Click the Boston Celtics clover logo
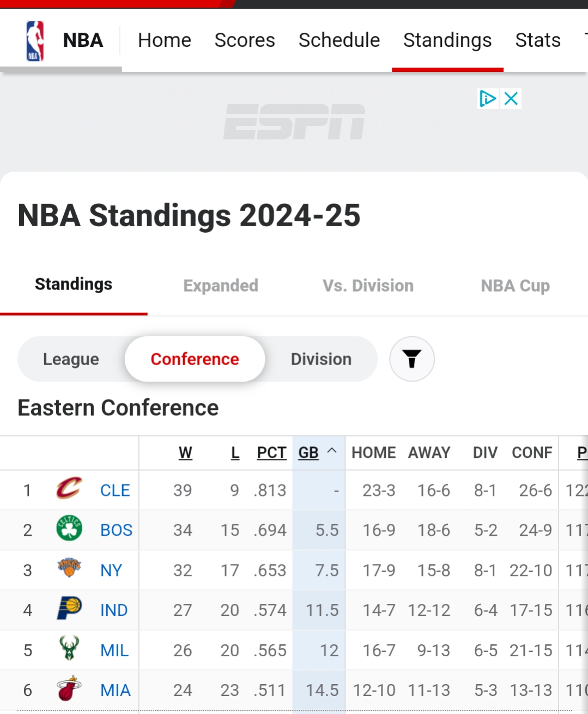588x714 pixels. 69,528
